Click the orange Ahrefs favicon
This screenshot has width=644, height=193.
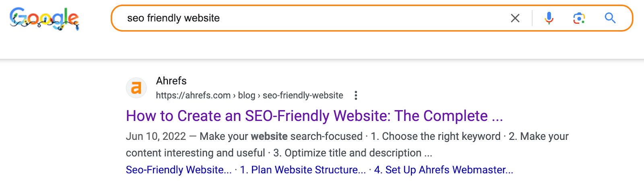pyautogui.click(x=136, y=88)
